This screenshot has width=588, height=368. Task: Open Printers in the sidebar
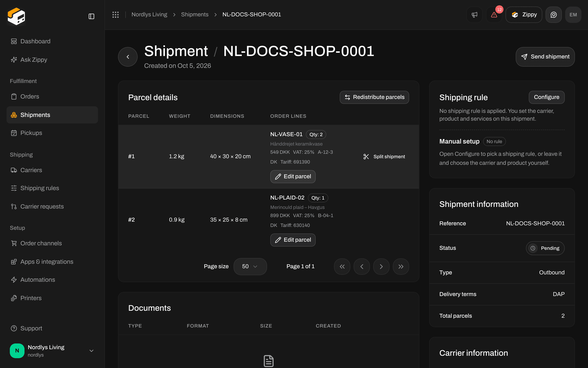click(x=52, y=298)
